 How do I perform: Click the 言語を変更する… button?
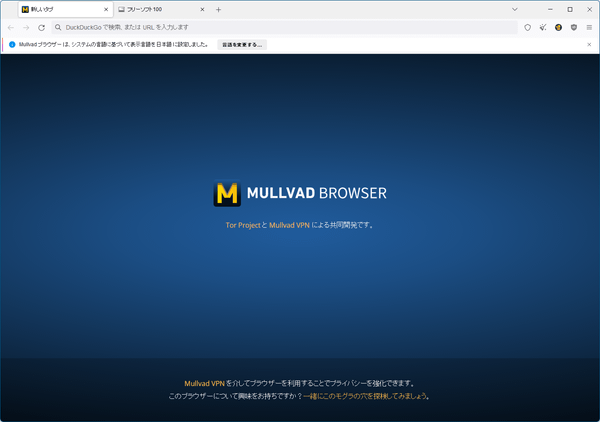(242, 45)
